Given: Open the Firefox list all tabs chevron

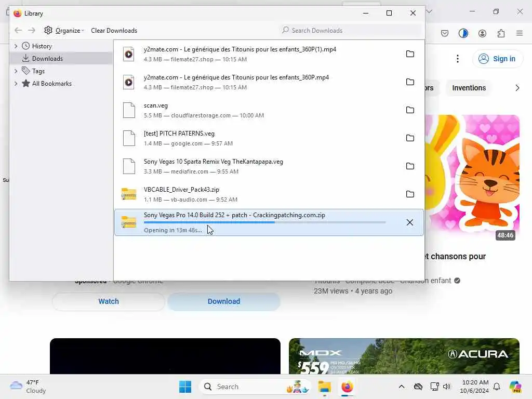Looking at the screenshot, I should tap(429, 11).
